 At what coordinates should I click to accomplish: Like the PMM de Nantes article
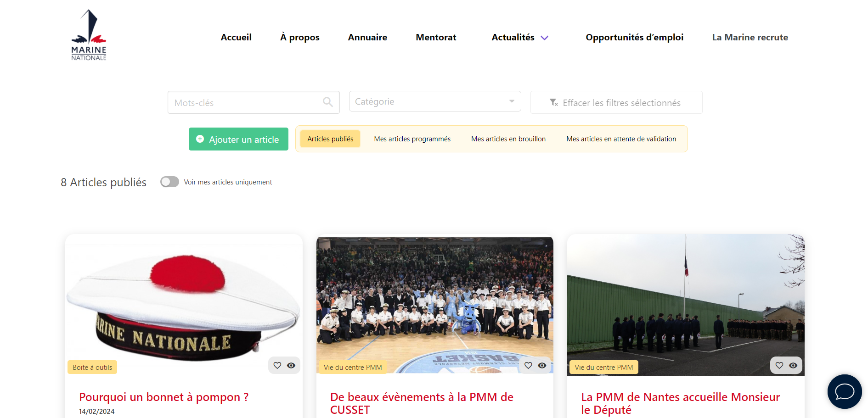[x=779, y=365]
